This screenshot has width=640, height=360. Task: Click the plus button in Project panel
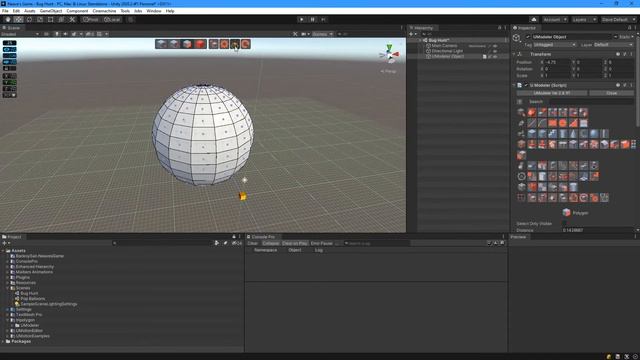click(x=4, y=243)
